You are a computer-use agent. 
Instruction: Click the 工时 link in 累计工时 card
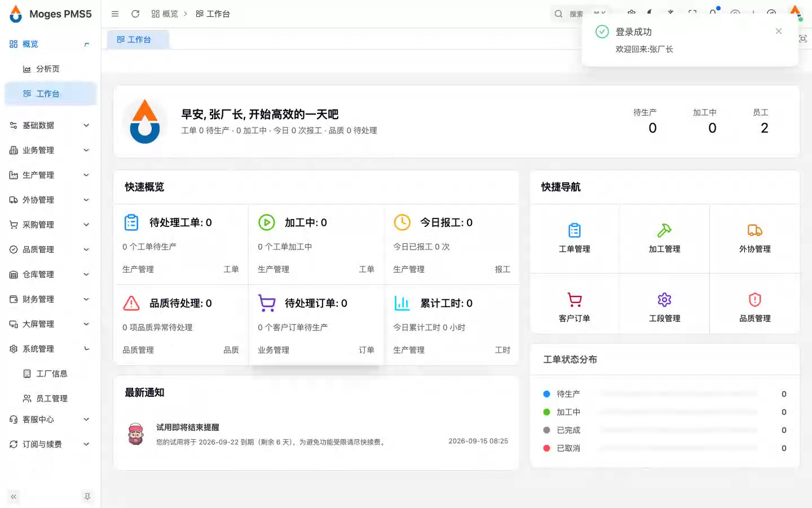point(502,350)
